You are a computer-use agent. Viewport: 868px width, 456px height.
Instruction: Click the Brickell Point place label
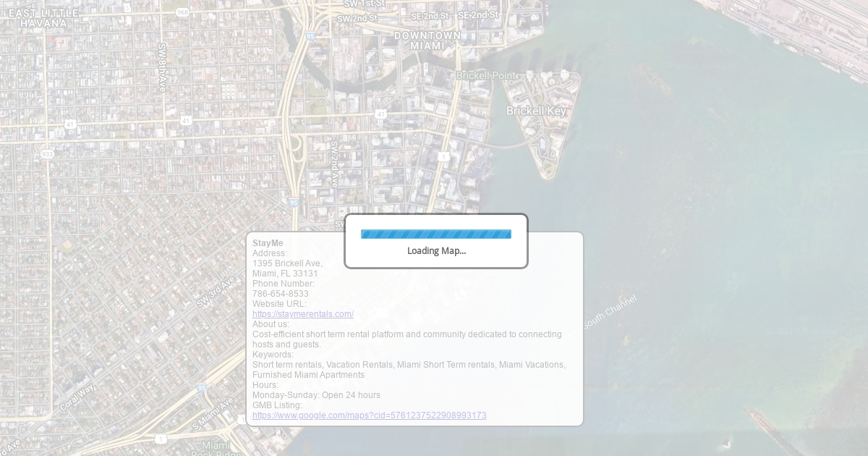[486, 75]
